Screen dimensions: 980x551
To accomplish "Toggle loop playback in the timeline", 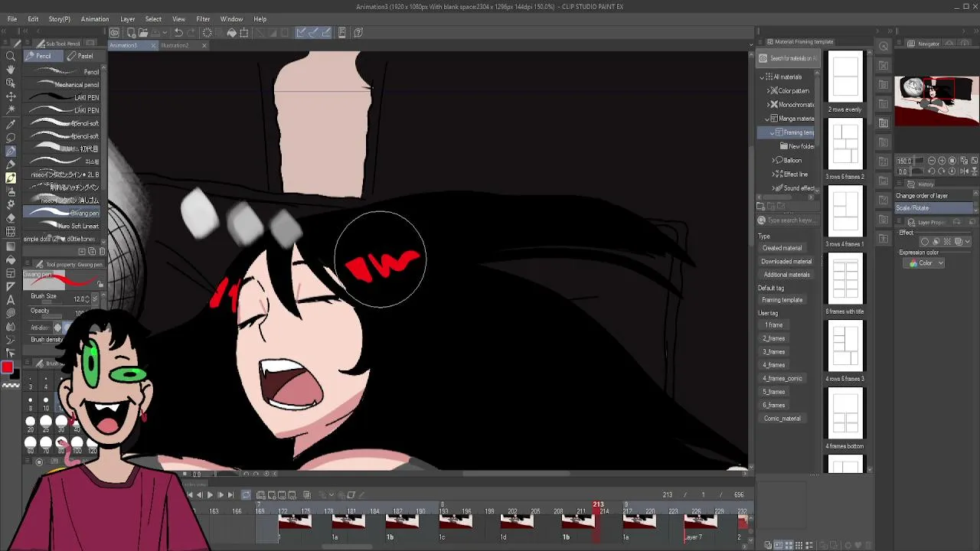I will point(246,495).
